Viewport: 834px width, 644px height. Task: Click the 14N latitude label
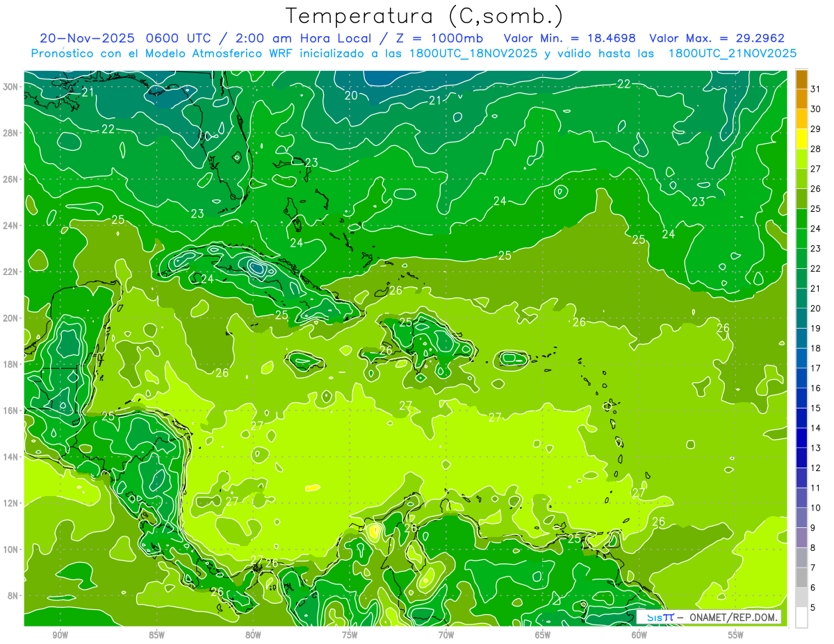(12, 457)
